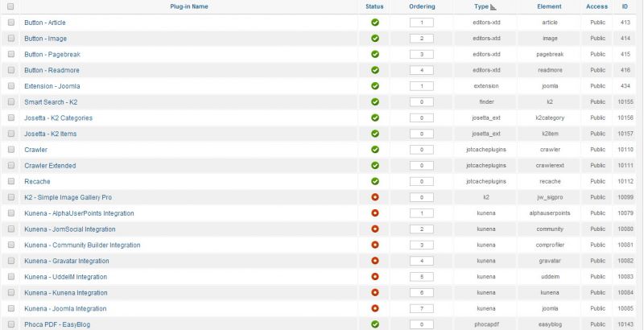This screenshot has height=330, width=644.
Task: Enable Kunena - AlphaUserPoints Integration red status icon
Action: (x=374, y=213)
